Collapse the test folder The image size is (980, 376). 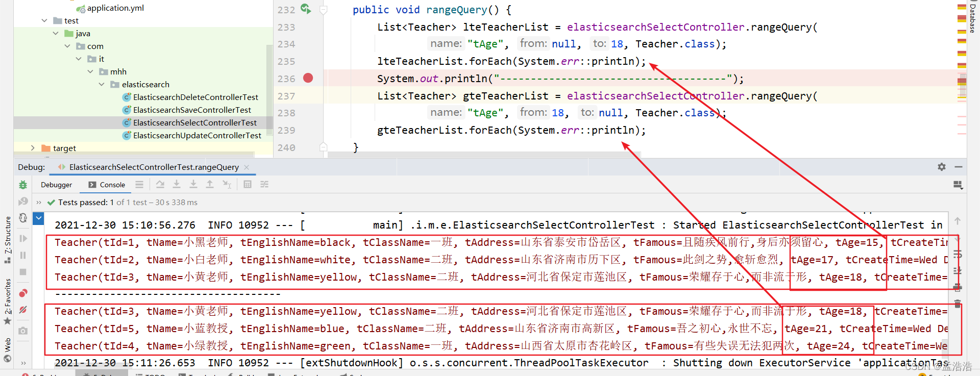pyautogui.click(x=44, y=21)
